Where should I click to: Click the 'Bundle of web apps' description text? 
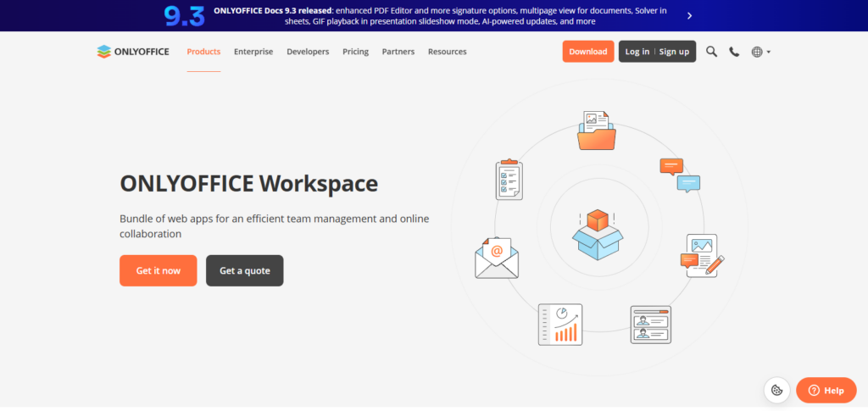[275, 226]
